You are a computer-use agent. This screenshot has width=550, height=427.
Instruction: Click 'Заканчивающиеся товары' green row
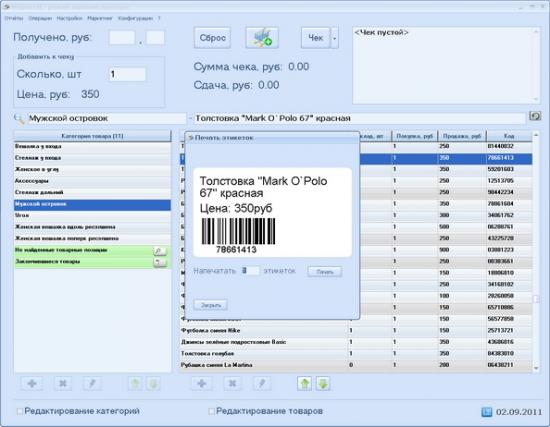coord(92,262)
